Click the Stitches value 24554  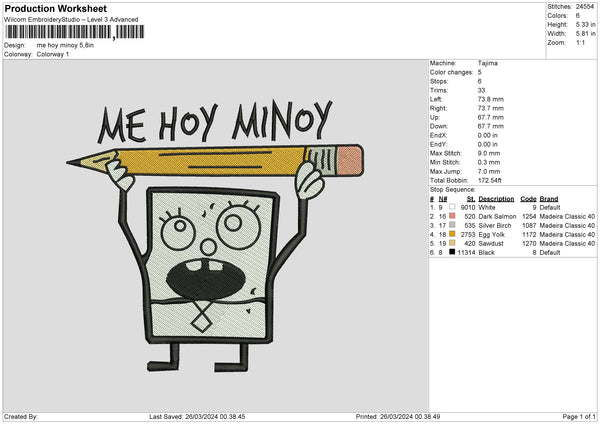coord(585,7)
